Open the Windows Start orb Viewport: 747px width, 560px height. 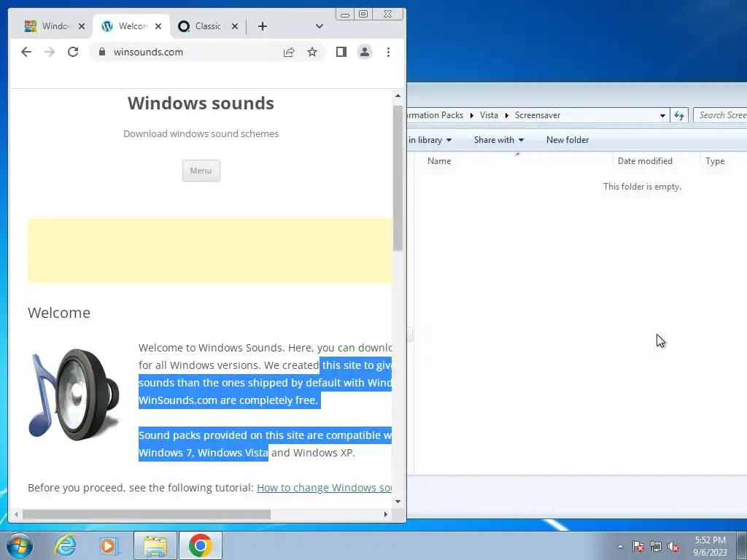[20, 545]
